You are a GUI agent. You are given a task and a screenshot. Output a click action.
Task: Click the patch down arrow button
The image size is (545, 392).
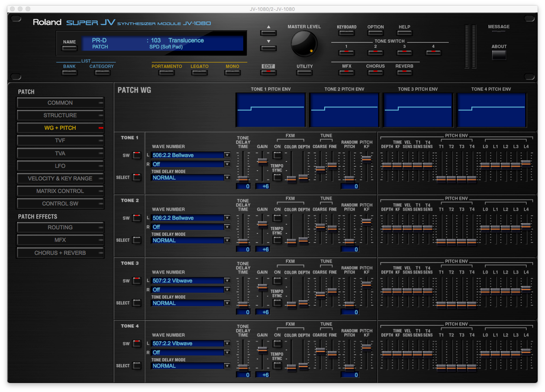(x=268, y=48)
